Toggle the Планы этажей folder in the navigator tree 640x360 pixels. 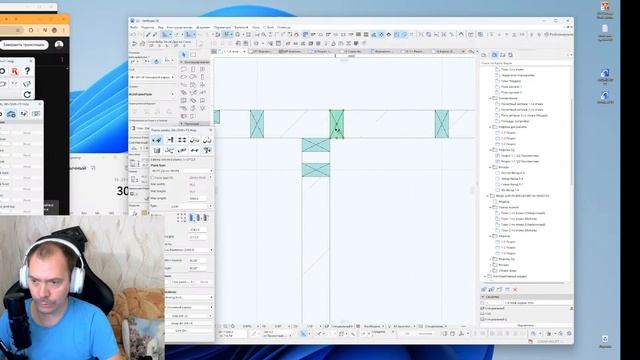click(491, 207)
